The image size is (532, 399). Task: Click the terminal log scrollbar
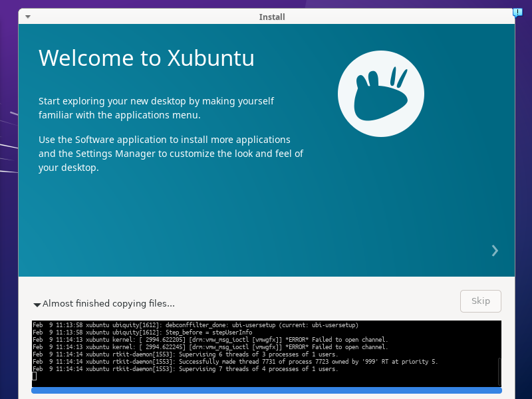click(x=499, y=370)
